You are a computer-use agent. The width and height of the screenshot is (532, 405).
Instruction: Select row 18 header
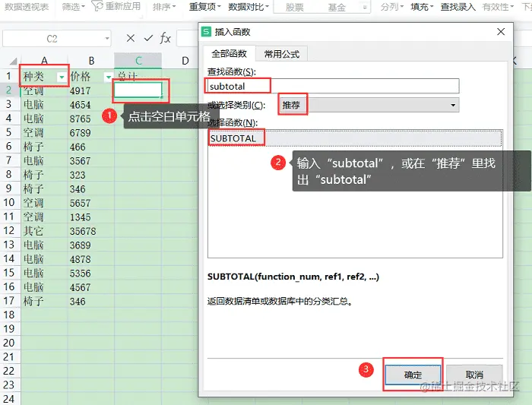[9, 315]
